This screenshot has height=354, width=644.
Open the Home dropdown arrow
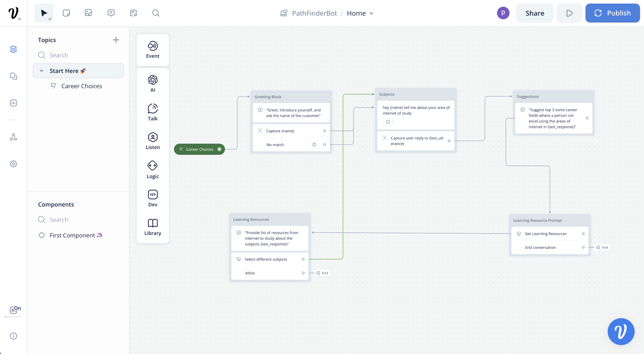pyautogui.click(x=372, y=13)
